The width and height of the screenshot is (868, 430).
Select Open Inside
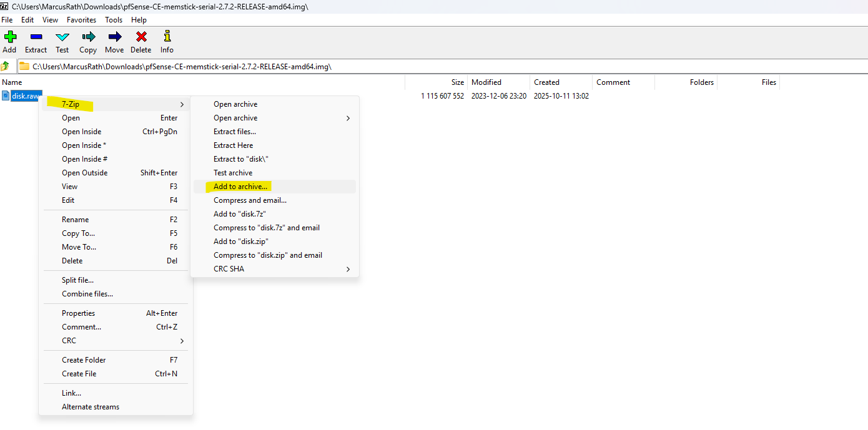coord(116,132)
